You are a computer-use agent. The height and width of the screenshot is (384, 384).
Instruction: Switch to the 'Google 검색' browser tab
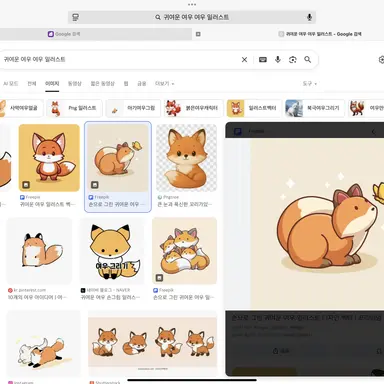point(64,34)
